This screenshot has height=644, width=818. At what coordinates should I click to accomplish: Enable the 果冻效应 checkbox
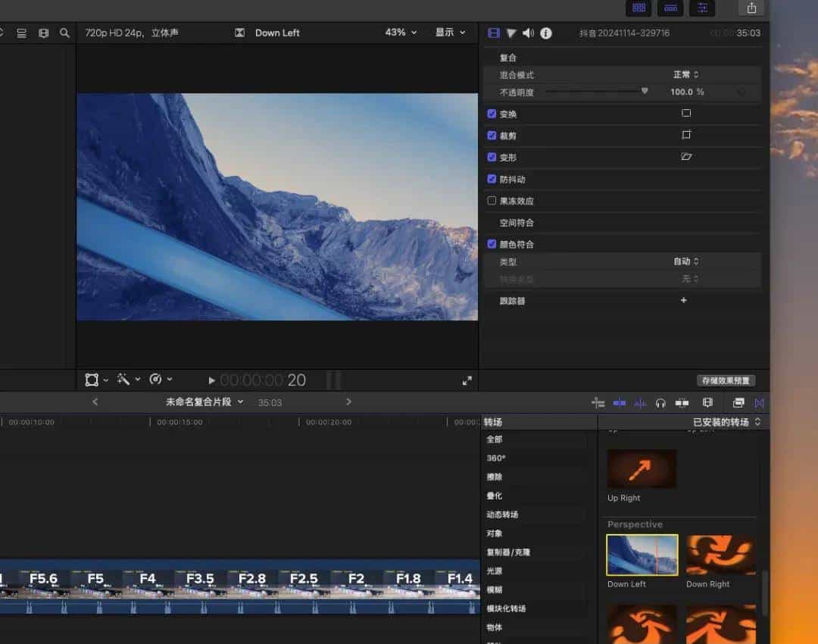(x=492, y=200)
